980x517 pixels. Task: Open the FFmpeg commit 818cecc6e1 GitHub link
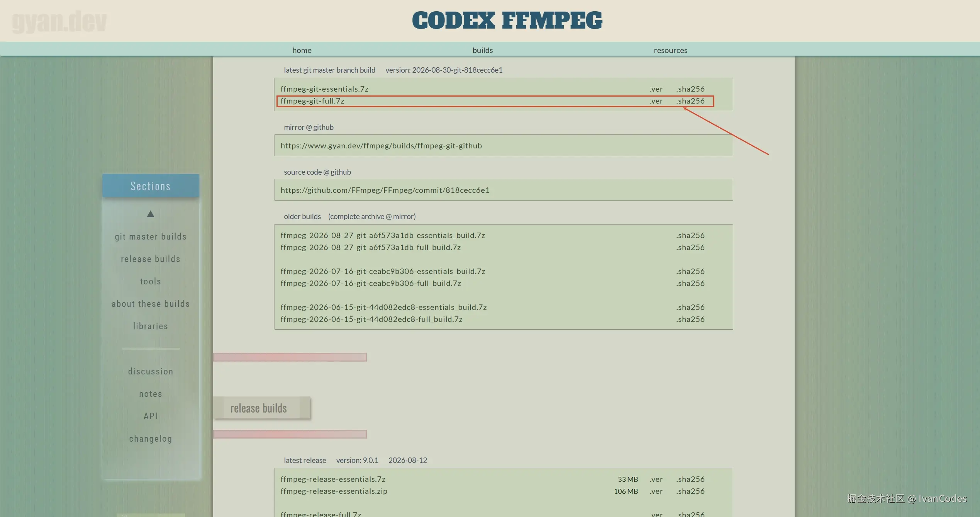click(385, 190)
